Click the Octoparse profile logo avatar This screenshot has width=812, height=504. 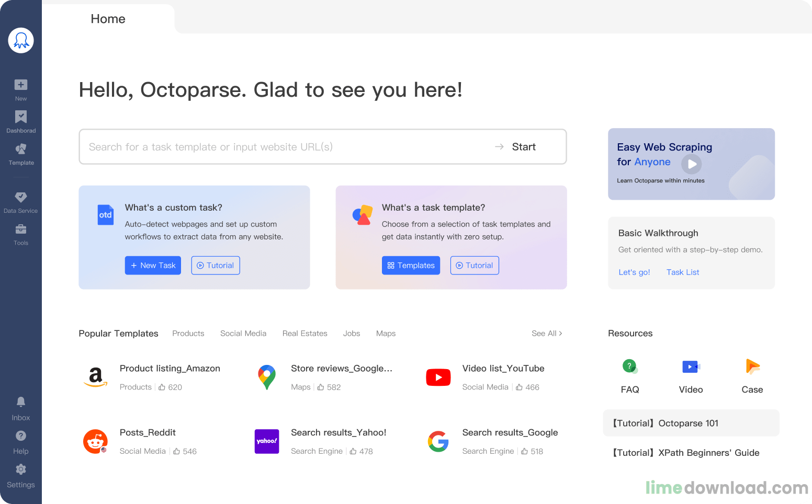pyautogui.click(x=21, y=41)
